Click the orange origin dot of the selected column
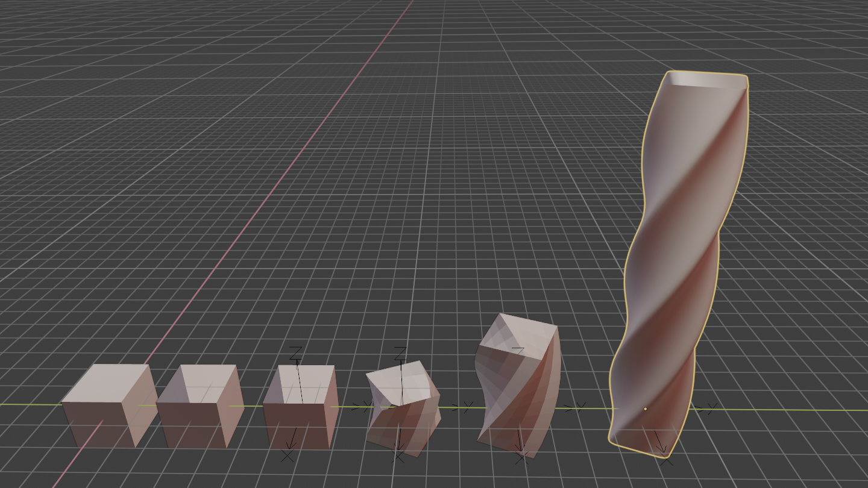The width and height of the screenshot is (868, 488). pyautogui.click(x=645, y=408)
